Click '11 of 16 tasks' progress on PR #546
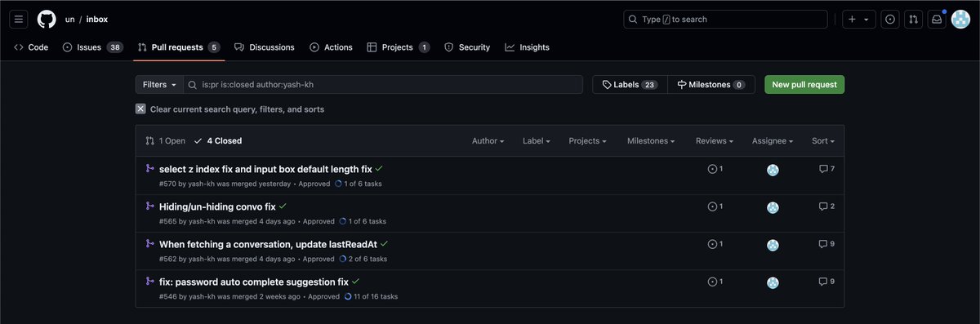This screenshot has width=980, height=324. pyautogui.click(x=371, y=296)
